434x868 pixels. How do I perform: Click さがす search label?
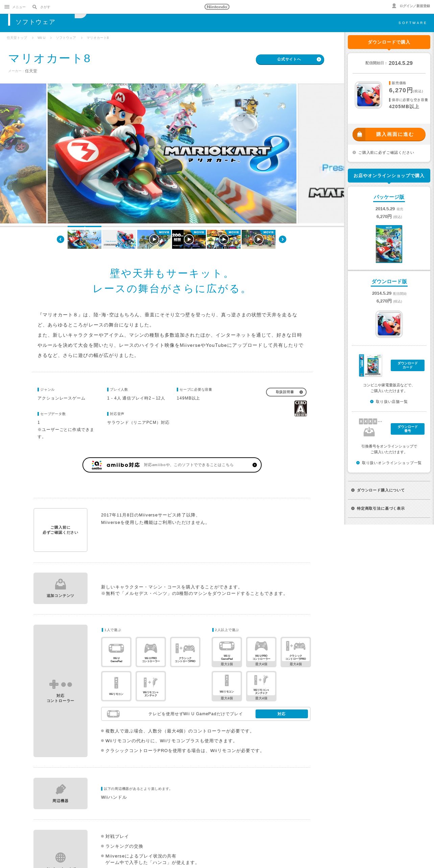tap(45, 7)
